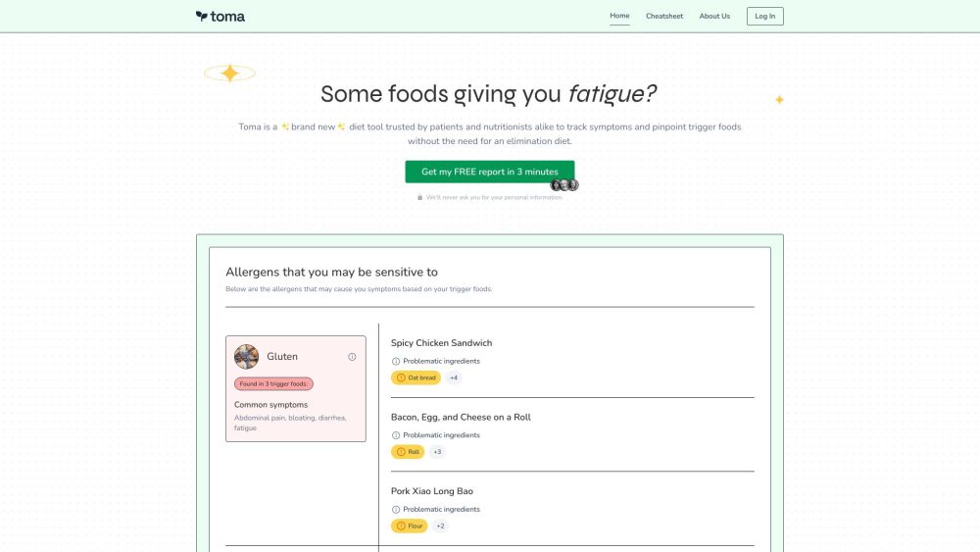This screenshot has height=552, width=980.
Task: Click the large sparkle star left of headline
Action: coord(229,74)
